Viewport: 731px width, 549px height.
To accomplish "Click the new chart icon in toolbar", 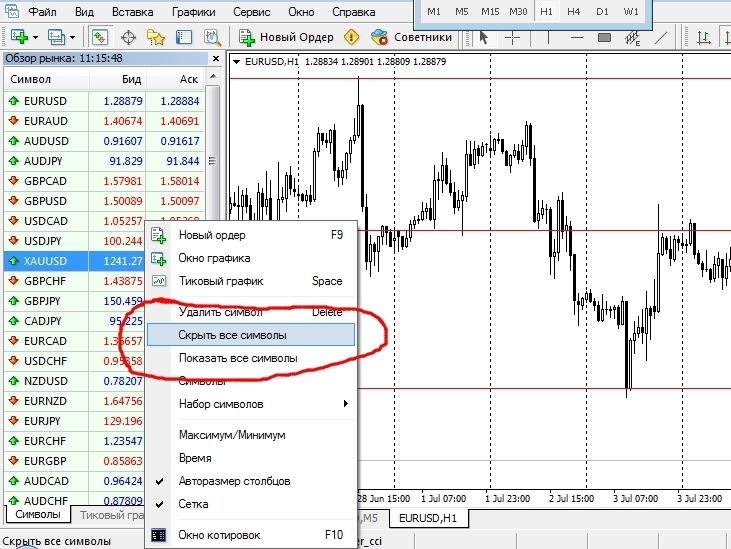I will tap(20, 37).
